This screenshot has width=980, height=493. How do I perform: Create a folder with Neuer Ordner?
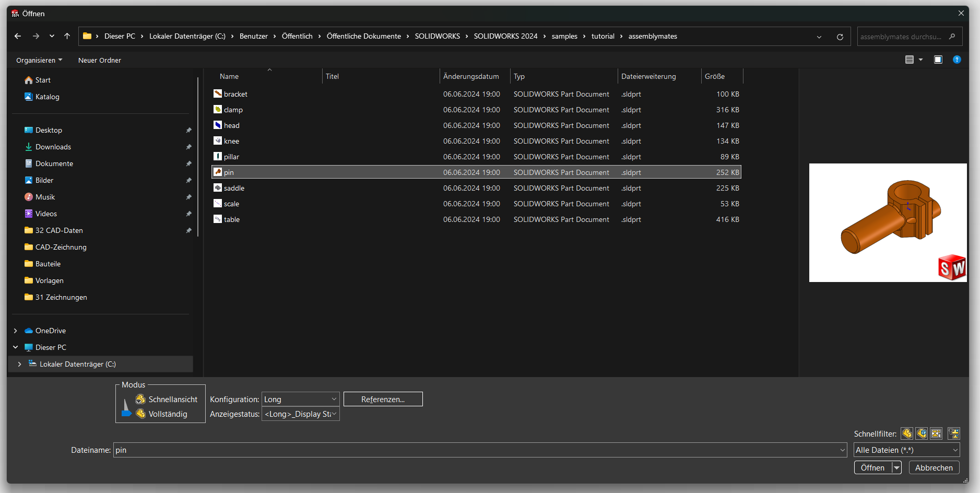[100, 60]
